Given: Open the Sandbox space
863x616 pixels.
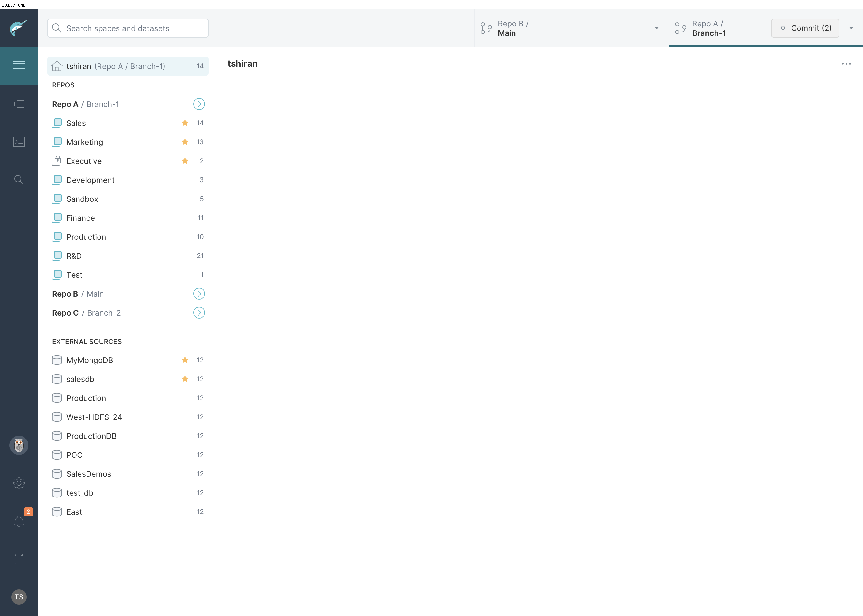Looking at the screenshot, I should point(128,199).
